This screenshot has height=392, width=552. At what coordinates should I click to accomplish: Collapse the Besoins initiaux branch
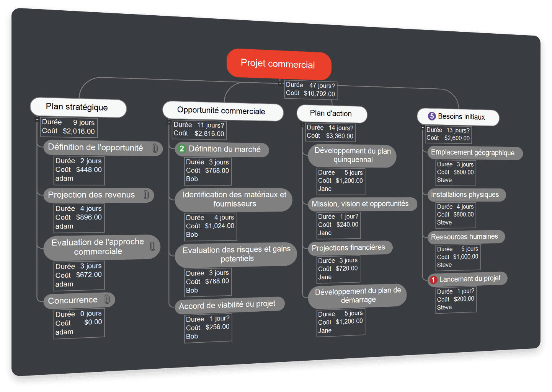(423, 128)
